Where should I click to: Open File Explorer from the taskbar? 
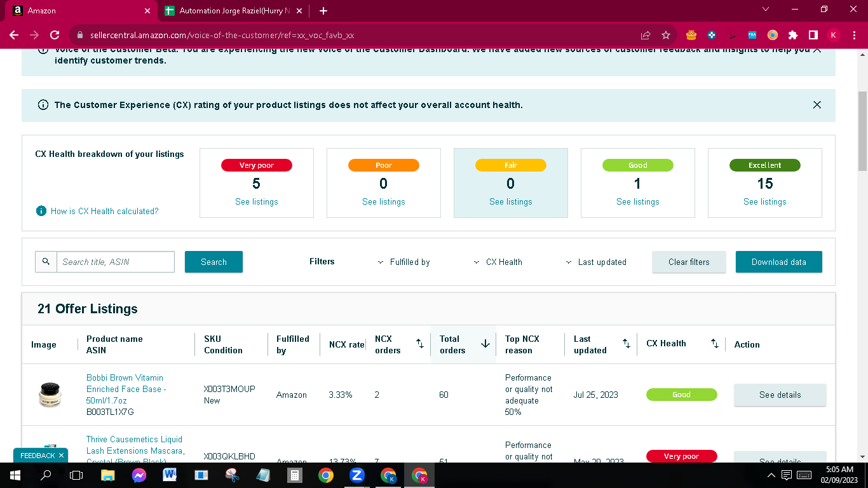[x=107, y=475]
